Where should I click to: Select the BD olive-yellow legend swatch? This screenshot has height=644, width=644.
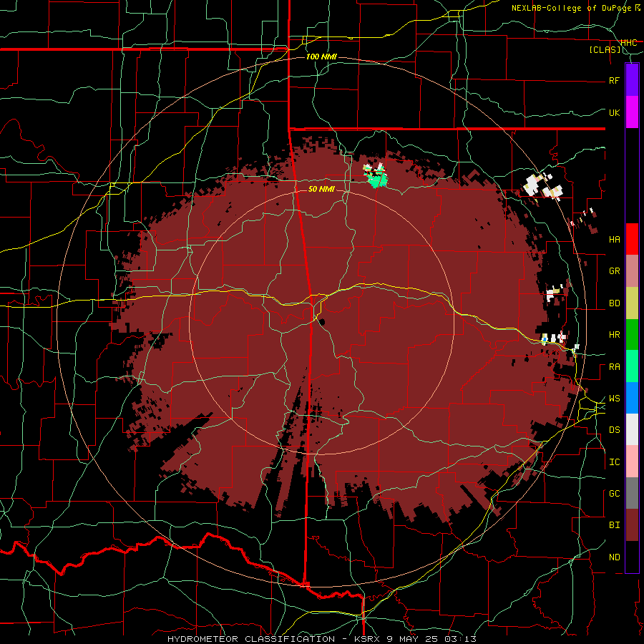pyautogui.click(x=632, y=303)
